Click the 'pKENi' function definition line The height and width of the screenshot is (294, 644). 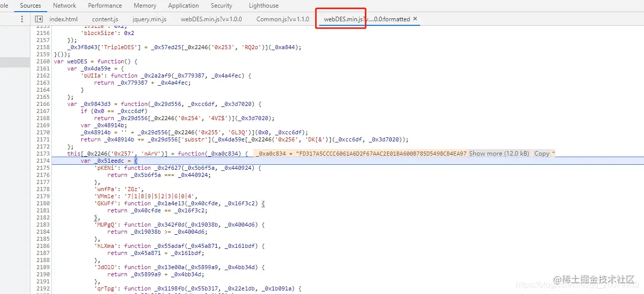(x=177, y=168)
